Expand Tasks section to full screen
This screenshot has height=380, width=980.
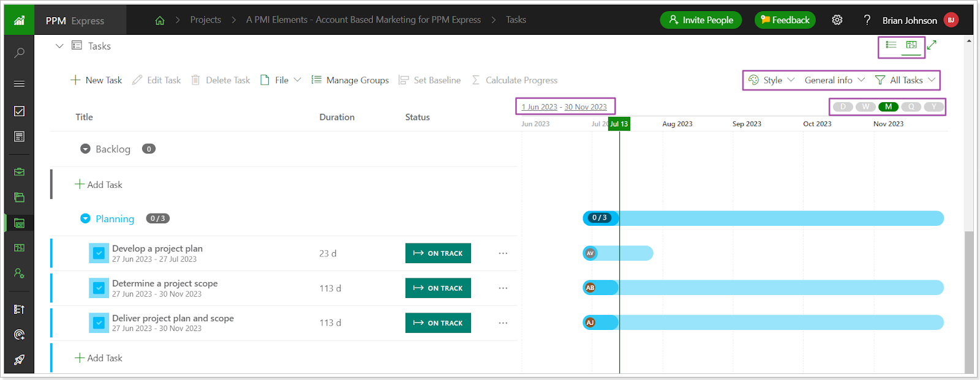[932, 45]
